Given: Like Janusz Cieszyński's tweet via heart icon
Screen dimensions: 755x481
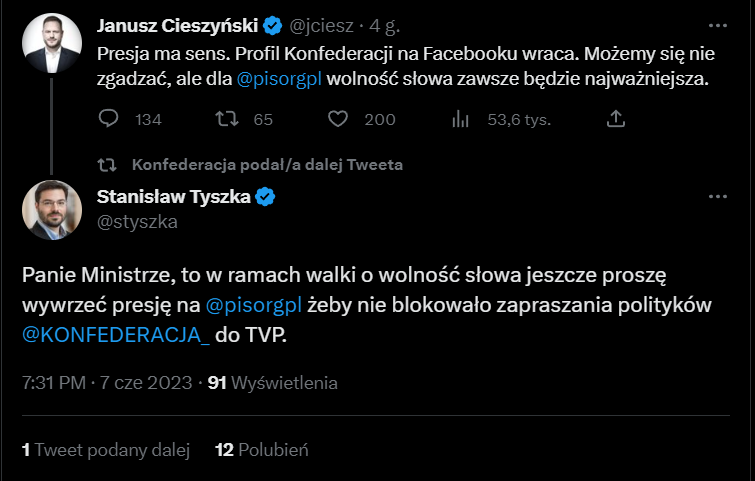Looking at the screenshot, I should (338, 120).
